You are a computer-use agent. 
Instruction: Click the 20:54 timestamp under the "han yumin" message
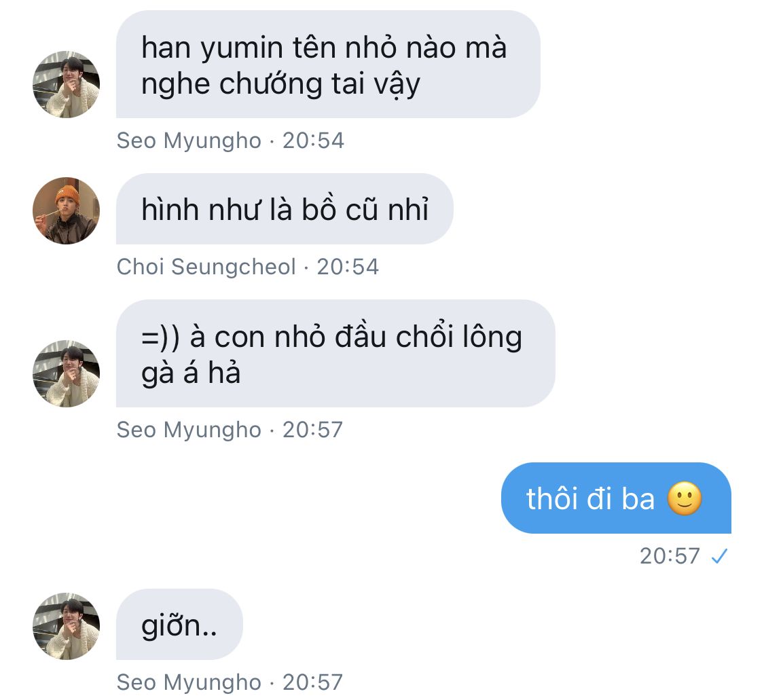(x=313, y=141)
